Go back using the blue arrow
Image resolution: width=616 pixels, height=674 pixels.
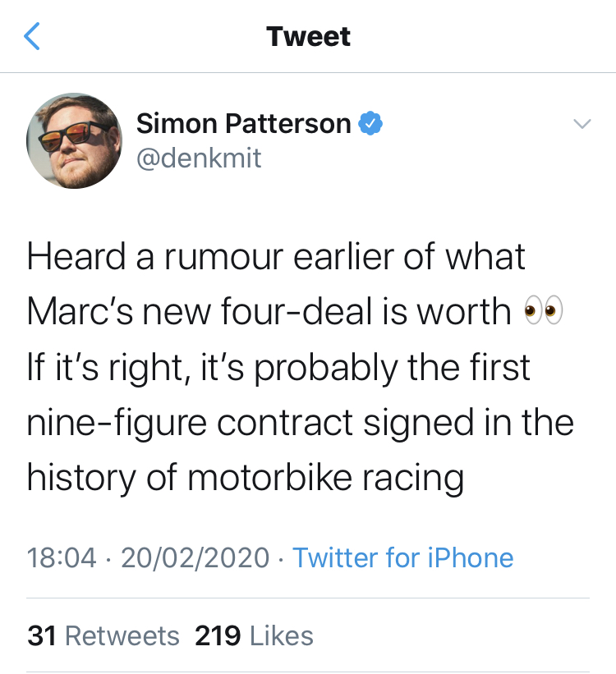pyautogui.click(x=32, y=36)
